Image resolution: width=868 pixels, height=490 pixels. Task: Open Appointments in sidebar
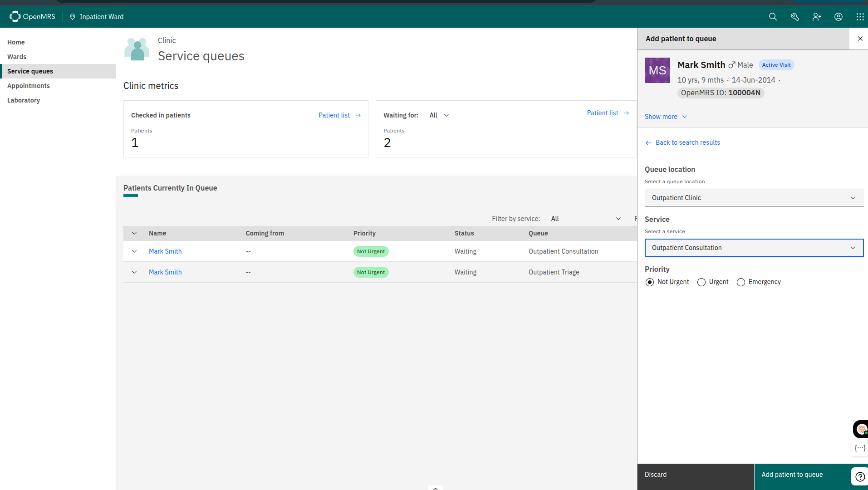pos(58,86)
